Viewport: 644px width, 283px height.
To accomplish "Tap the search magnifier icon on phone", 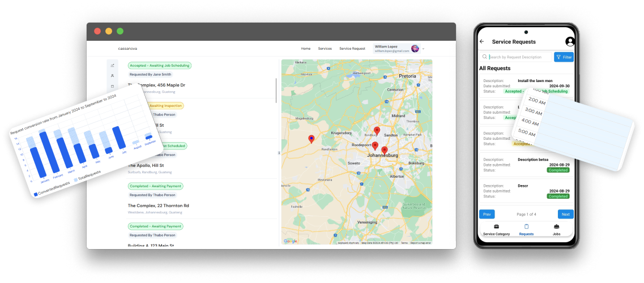I will pyautogui.click(x=485, y=57).
